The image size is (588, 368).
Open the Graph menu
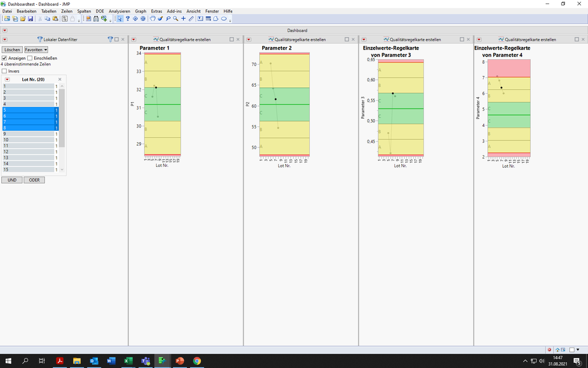point(140,11)
